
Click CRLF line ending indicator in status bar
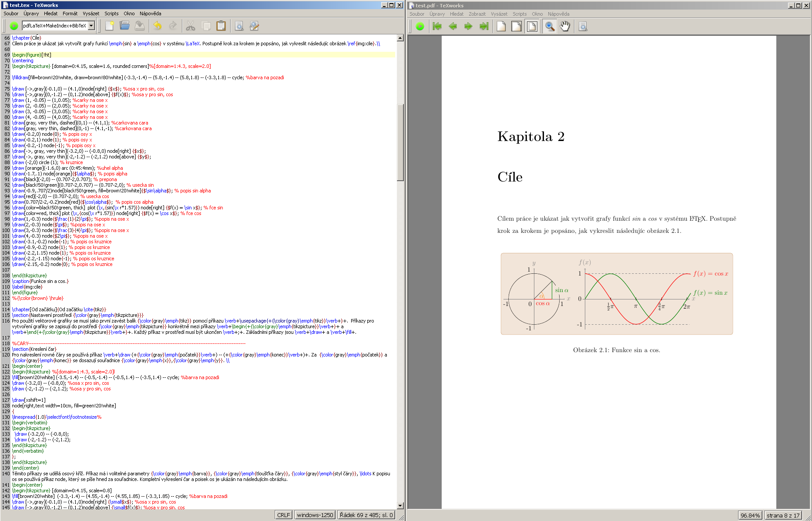click(283, 515)
